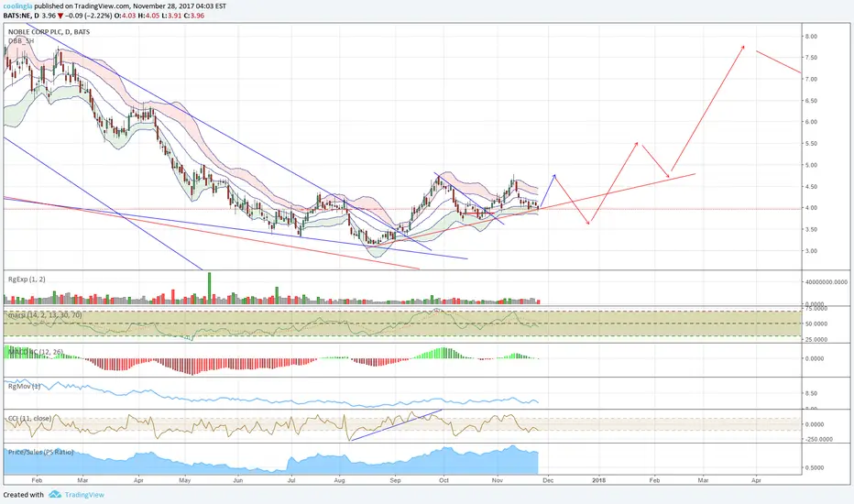The image size is (854, 504).
Task: Click the 8.00 price axis label
Action: pyautogui.click(x=811, y=37)
